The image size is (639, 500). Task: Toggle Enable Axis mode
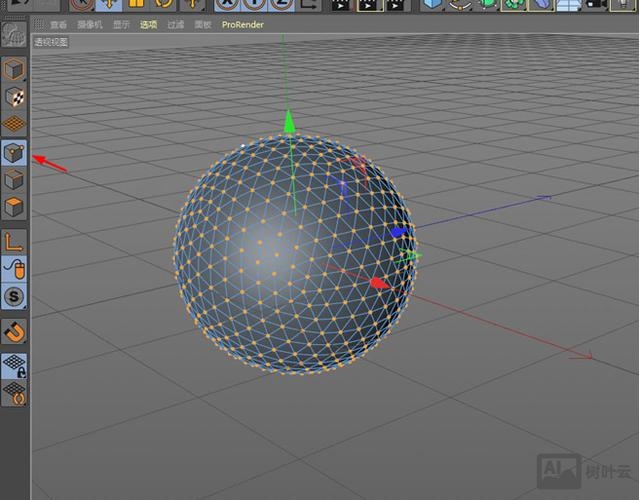[14, 242]
